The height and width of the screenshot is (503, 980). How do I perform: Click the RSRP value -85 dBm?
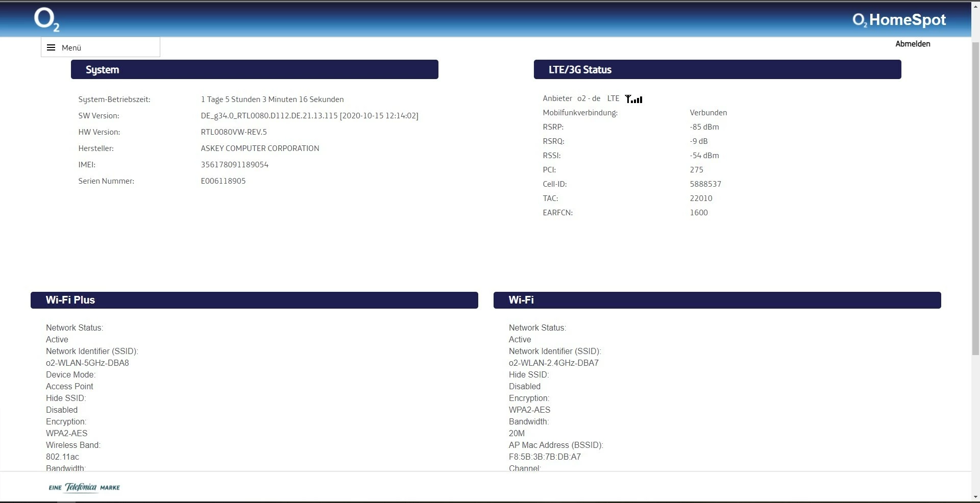point(704,127)
